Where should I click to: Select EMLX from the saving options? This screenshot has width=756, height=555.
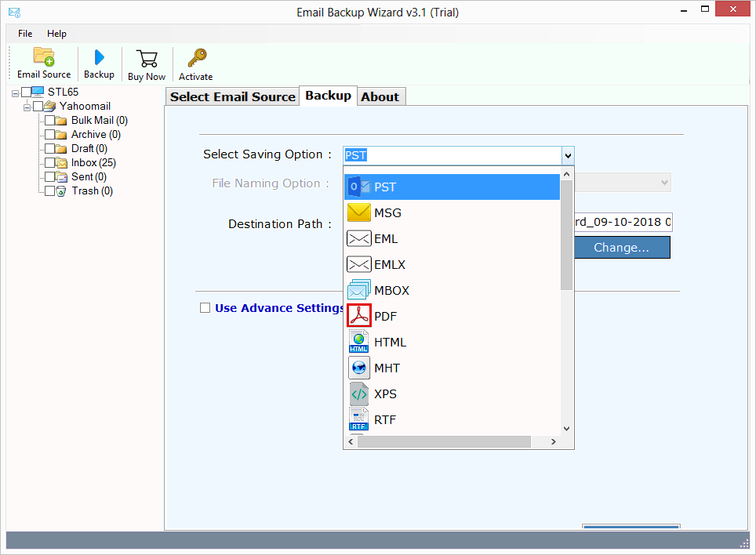point(452,264)
